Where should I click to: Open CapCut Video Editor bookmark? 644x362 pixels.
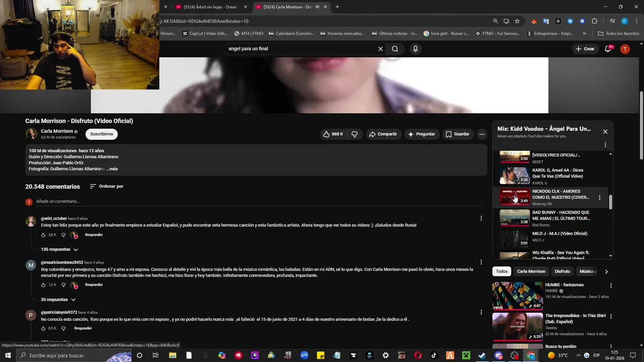point(205,34)
